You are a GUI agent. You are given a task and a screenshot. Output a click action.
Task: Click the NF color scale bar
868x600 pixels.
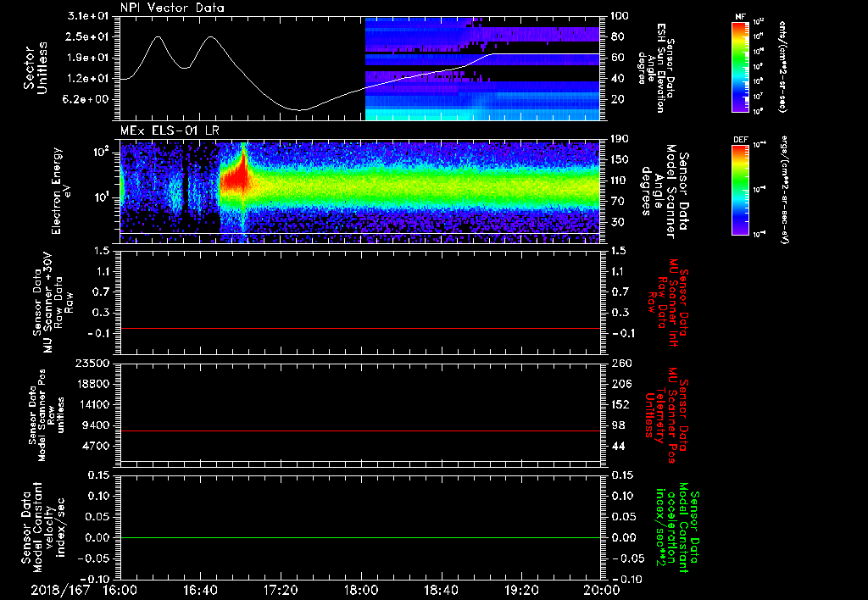tap(740, 66)
